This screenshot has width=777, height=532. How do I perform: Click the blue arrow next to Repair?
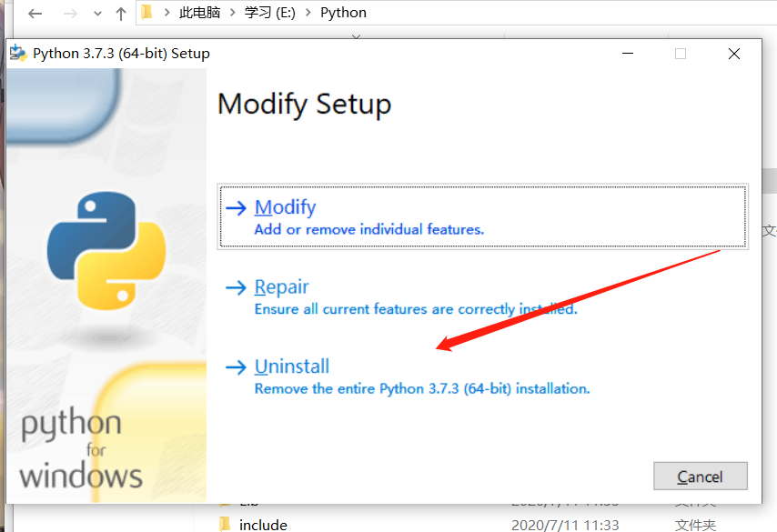[x=236, y=287]
